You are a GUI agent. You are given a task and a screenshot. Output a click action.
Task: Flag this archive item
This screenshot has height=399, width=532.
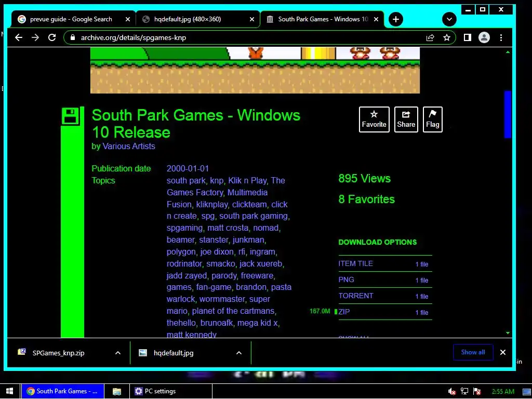(x=432, y=119)
